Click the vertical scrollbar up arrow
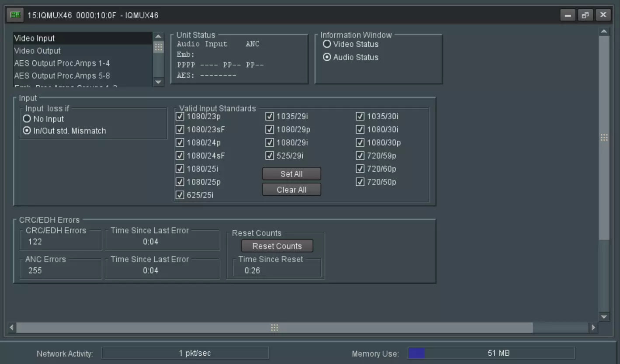Viewport: 620px width, 364px height. 604,31
